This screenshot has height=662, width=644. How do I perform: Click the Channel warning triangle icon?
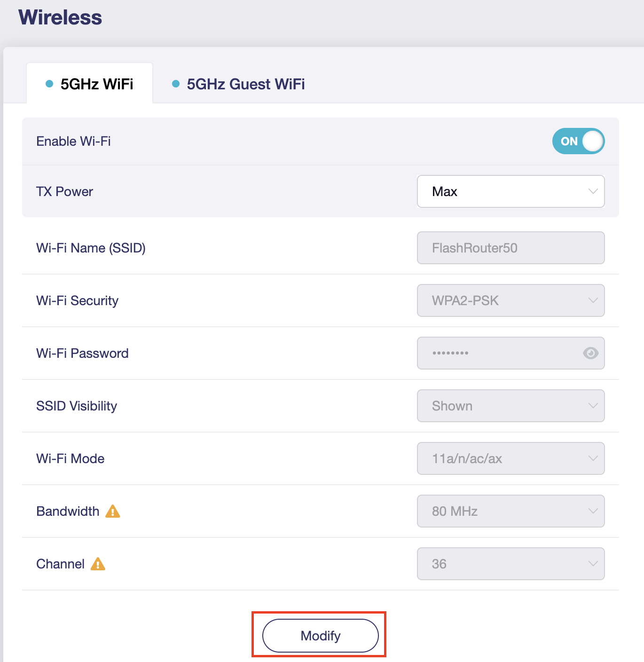click(98, 564)
